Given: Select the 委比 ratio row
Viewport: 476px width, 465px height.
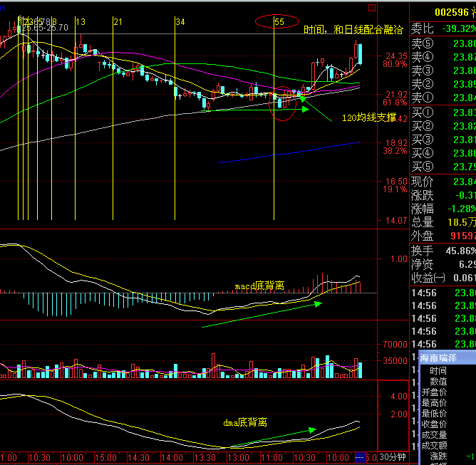Looking at the screenshot, I should click(443, 29).
